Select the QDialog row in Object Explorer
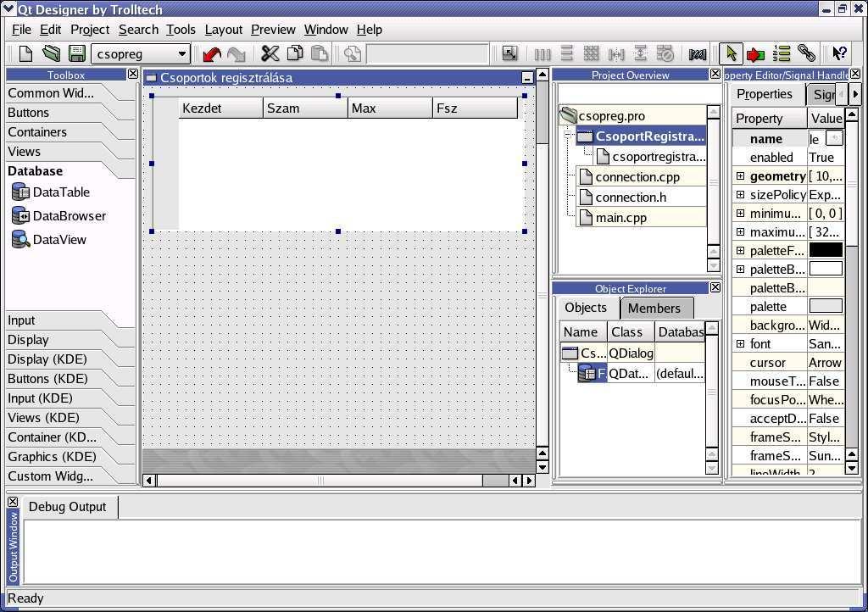Image resolution: width=868 pixels, height=612 pixels. point(632,353)
